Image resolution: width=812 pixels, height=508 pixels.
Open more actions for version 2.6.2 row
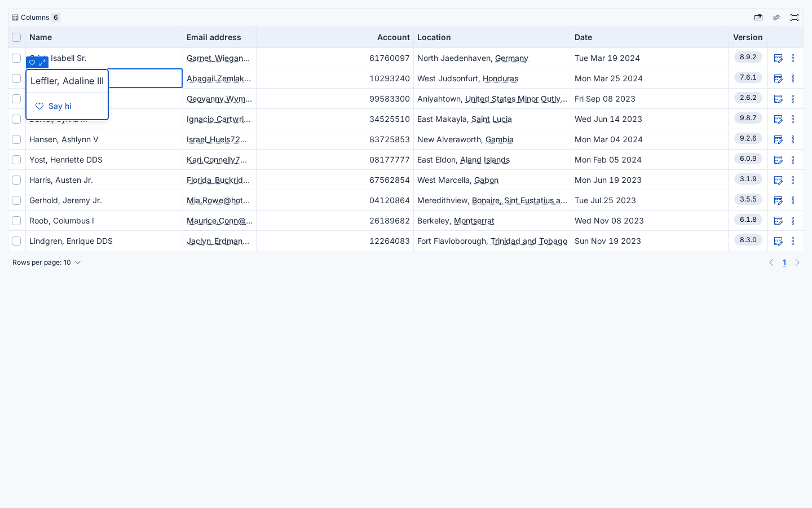793,99
